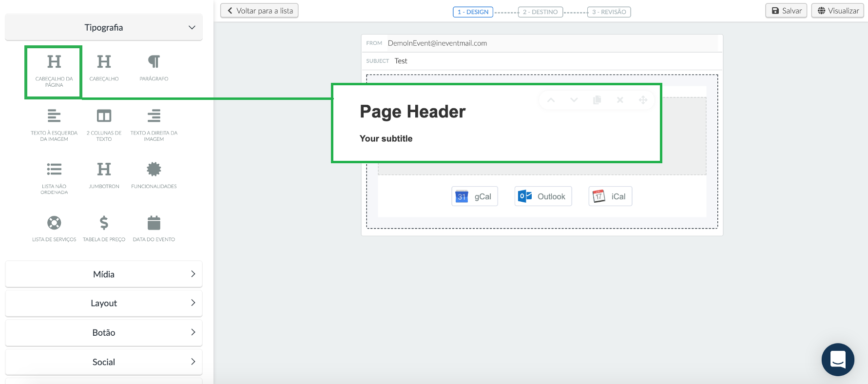This screenshot has width=868, height=384.
Task: Edit the Page Header title text
Action: 412,112
